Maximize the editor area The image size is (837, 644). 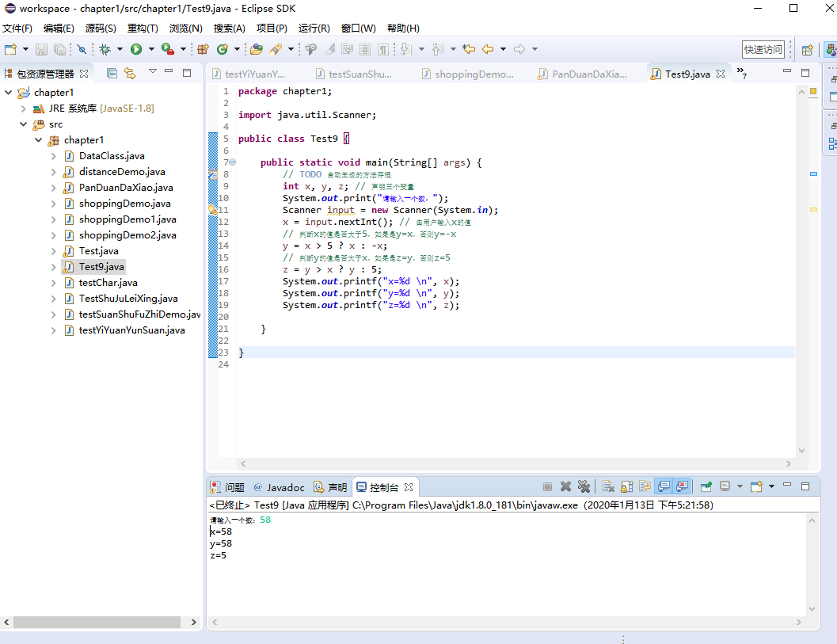coord(805,73)
